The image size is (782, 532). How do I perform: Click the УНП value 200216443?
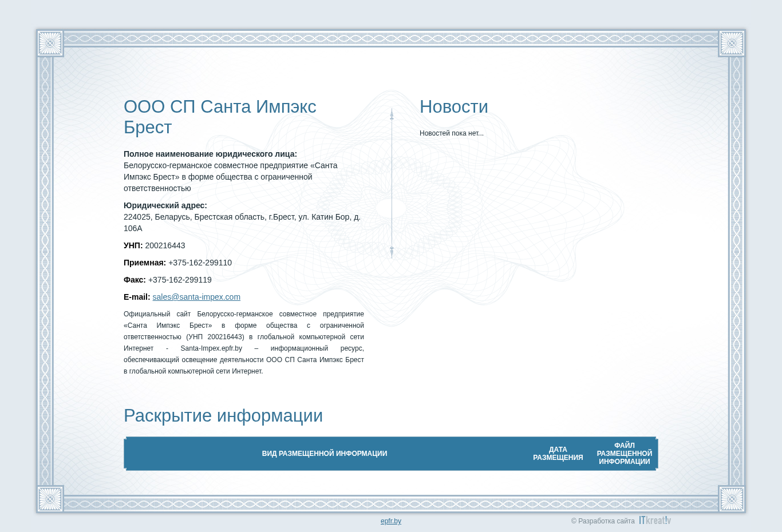click(x=165, y=245)
